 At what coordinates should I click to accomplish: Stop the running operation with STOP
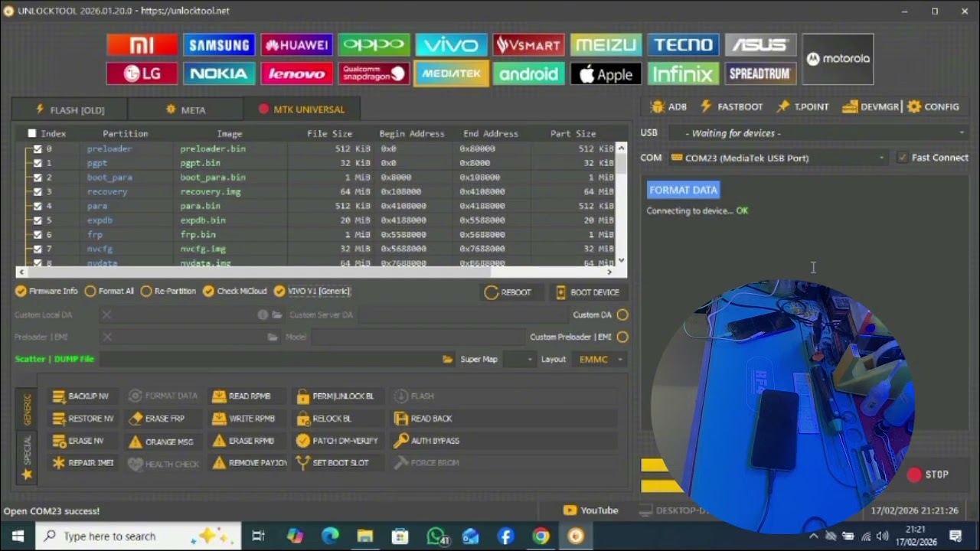pyautogui.click(x=928, y=474)
